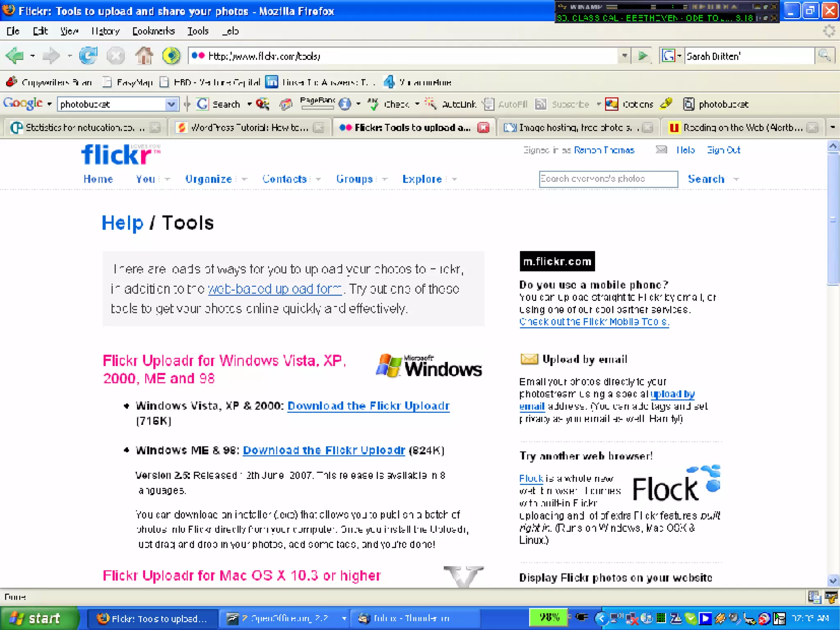Viewport: 840px width, 630px height.
Task: Click the Google toolbar AutoLink button
Action: point(451,104)
